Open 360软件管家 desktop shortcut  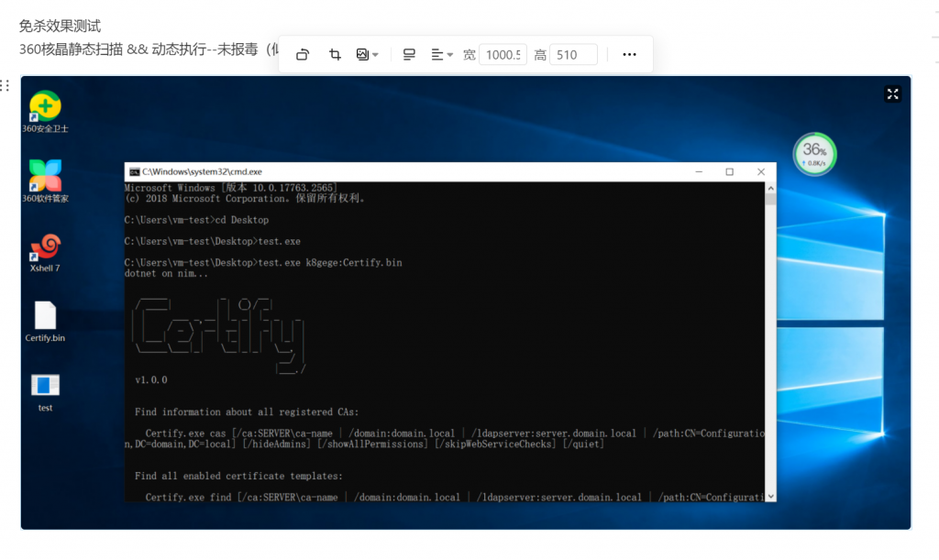(x=45, y=181)
